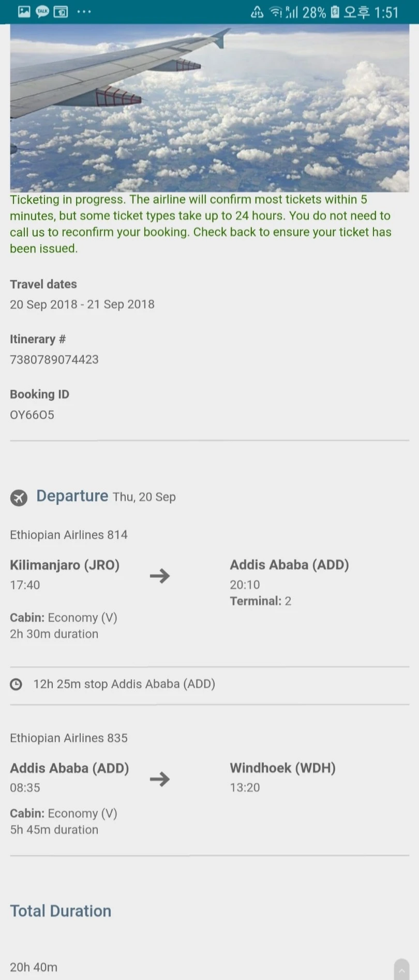Click arrow between Kilimanjaro and Addis Ababa
The width and height of the screenshot is (419, 980).
click(x=160, y=576)
